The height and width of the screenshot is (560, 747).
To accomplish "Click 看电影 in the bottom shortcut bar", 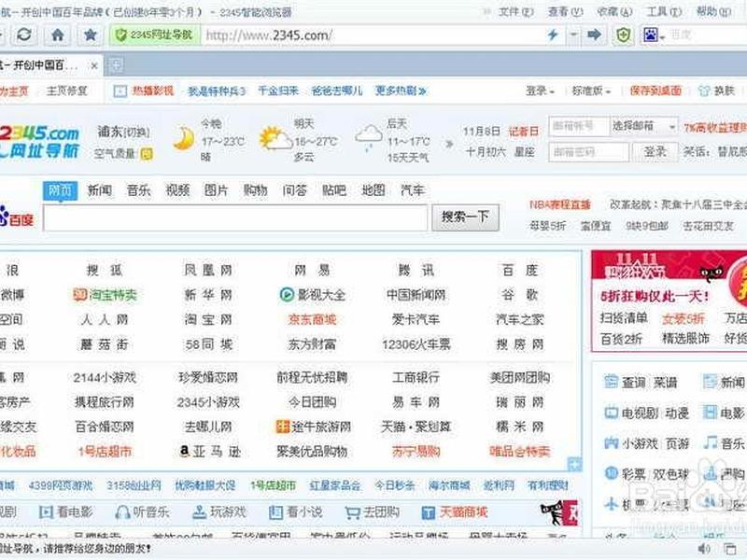I will coord(65,511).
